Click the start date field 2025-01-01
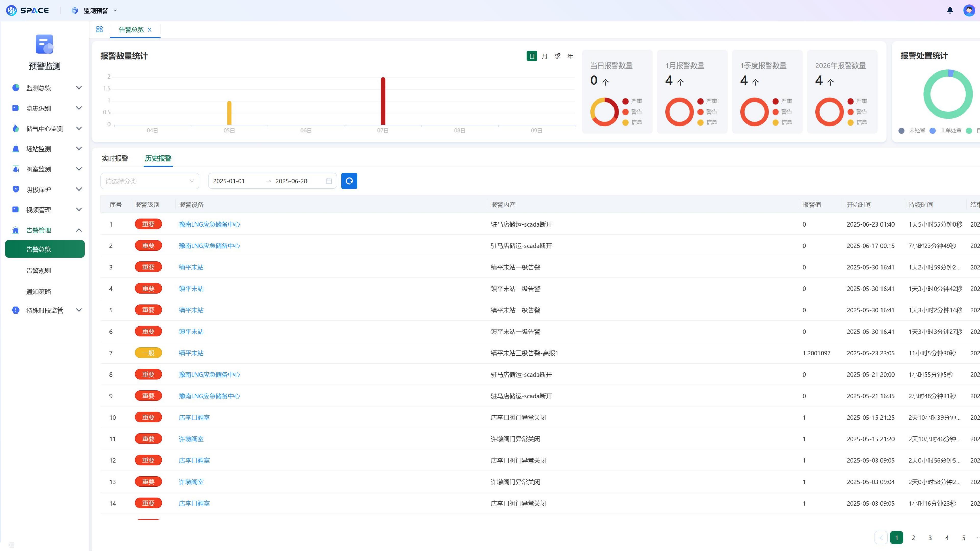Image resolution: width=980 pixels, height=551 pixels. pyautogui.click(x=229, y=181)
